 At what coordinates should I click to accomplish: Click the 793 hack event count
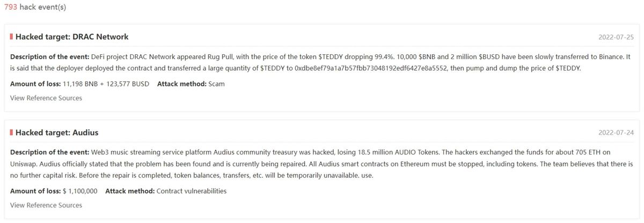pos(10,8)
